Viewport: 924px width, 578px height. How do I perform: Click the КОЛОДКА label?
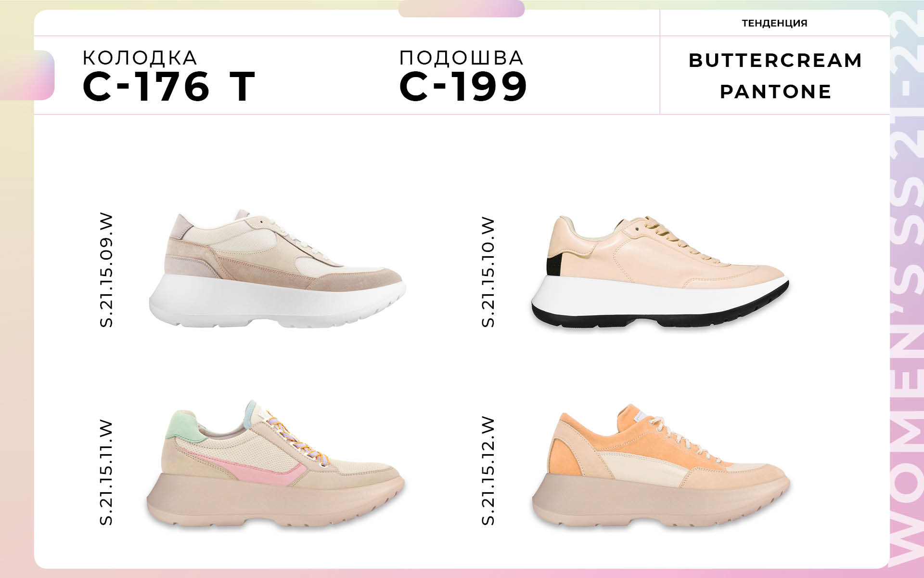tap(140, 58)
